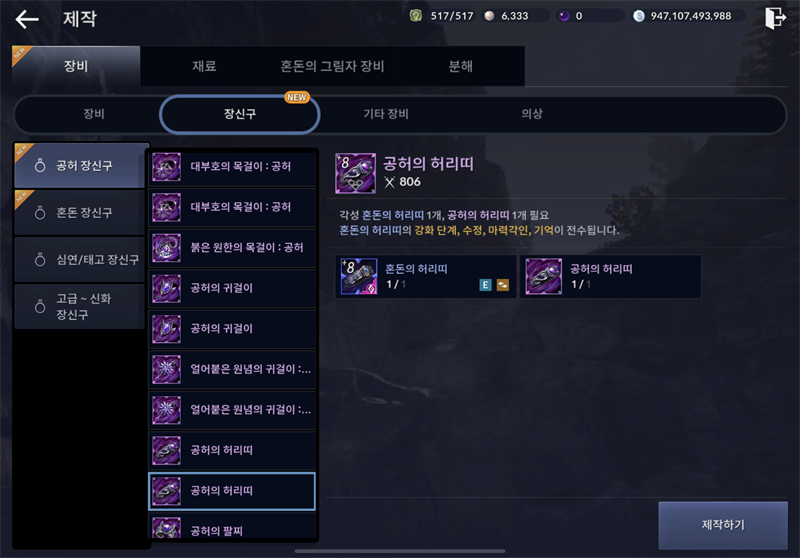Image resolution: width=800 pixels, height=558 pixels.
Task: Click the purple orb currency icon
Action: (564, 16)
